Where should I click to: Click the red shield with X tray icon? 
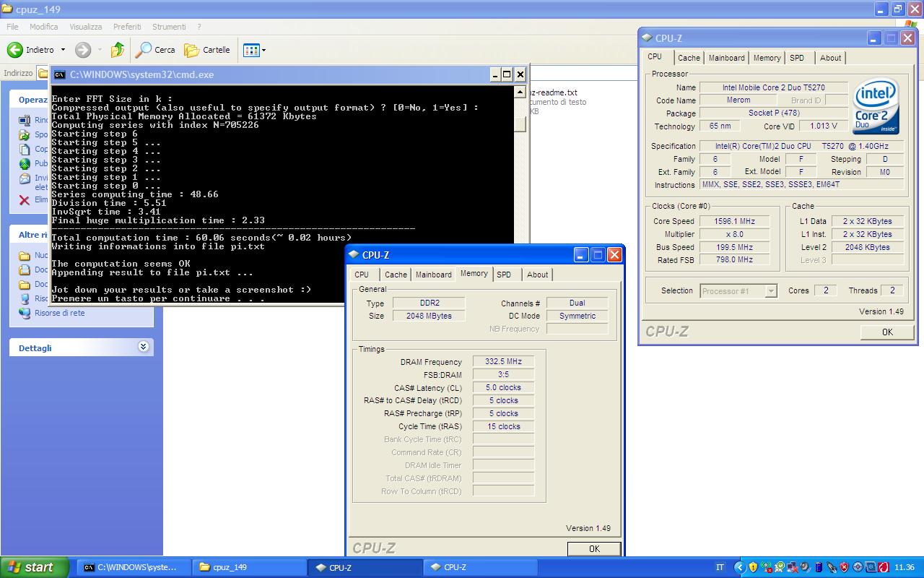(845, 567)
